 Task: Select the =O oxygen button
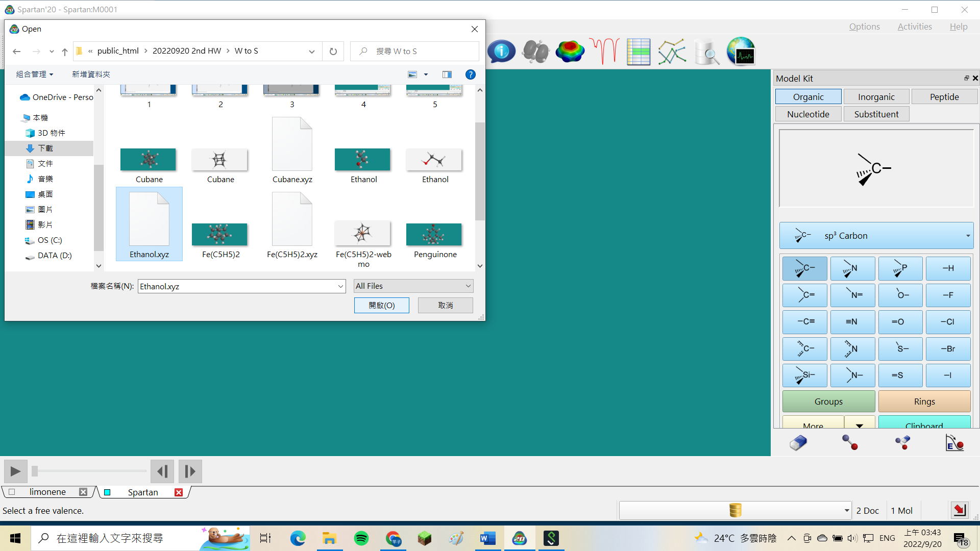click(x=900, y=322)
